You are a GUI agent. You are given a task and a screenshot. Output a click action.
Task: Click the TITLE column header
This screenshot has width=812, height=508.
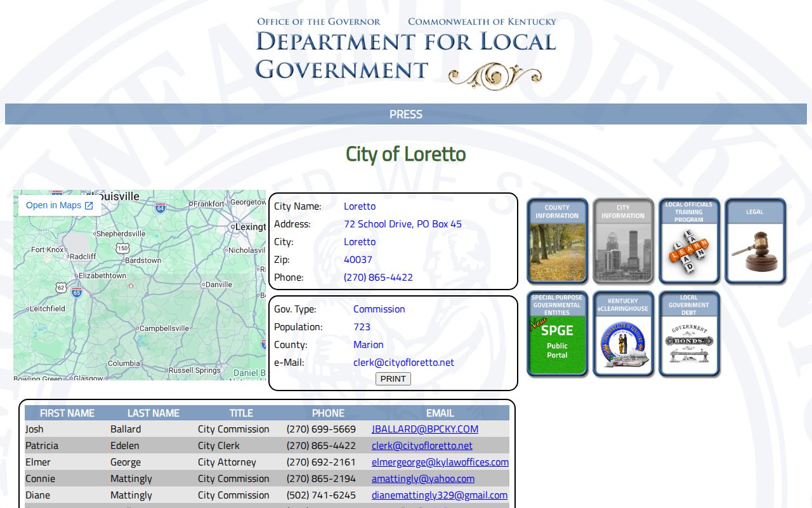241,413
